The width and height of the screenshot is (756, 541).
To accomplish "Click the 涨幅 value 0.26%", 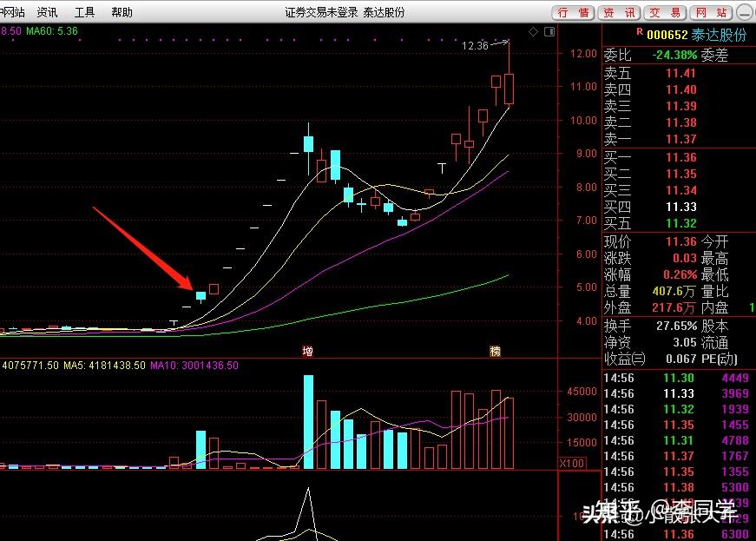I will pyautogui.click(x=680, y=274).
